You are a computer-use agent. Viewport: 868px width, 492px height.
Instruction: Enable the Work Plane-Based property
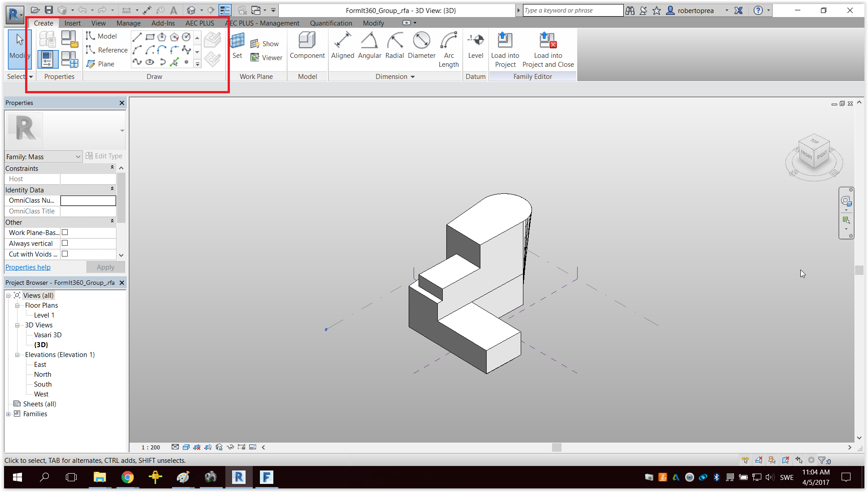[65, 232]
